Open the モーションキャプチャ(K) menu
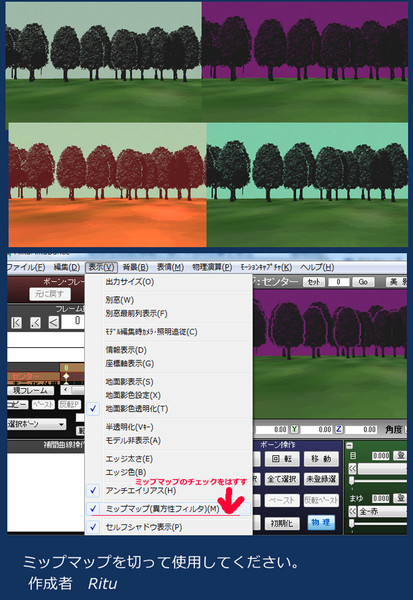Screen dimensions: 413x600 (266, 267)
